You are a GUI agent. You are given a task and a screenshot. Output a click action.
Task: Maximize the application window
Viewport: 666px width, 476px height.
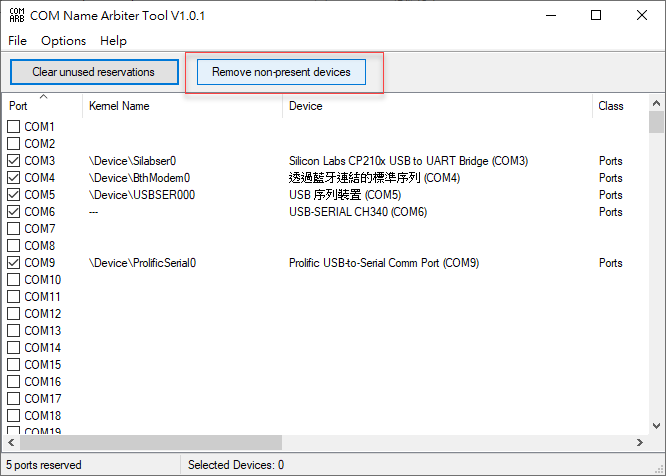click(596, 15)
